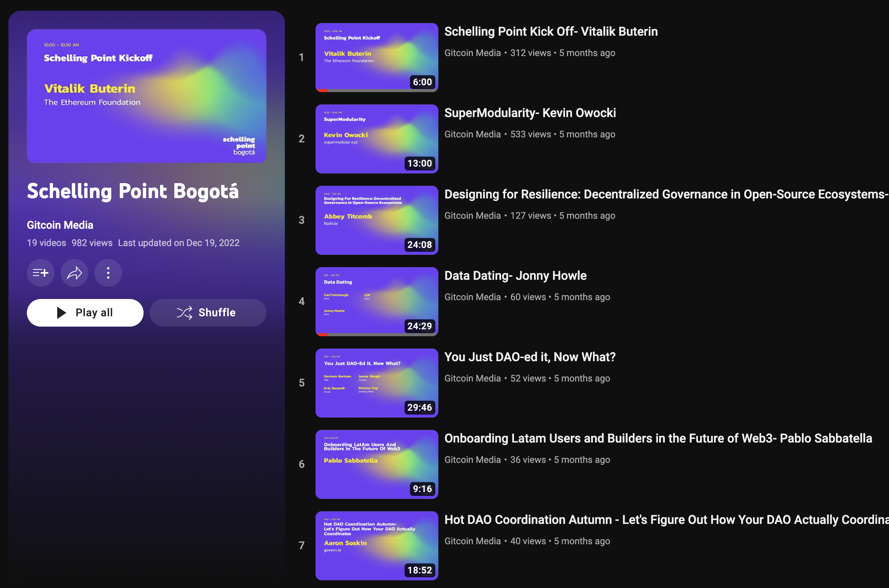Play the Pablo Sabbatella 9:16 video thumbnail
889x588 pixels.
pyautogui.click(x=377, y=464)
